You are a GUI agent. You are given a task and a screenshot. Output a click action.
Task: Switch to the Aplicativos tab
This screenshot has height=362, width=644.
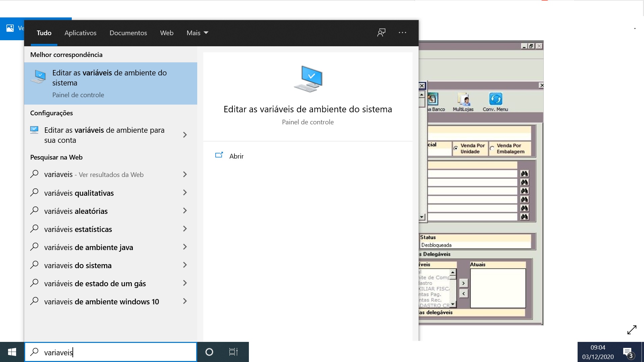pyautogui.click(x=80, y=33)
